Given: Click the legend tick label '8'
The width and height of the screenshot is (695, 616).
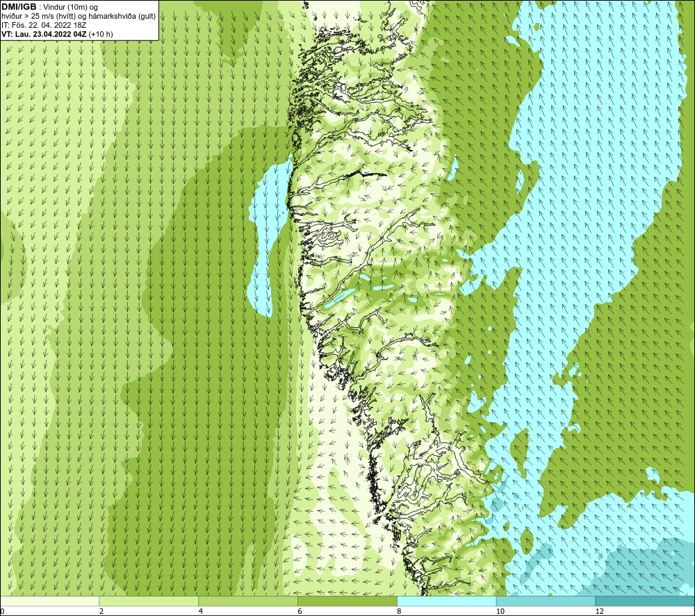Looking at the screenshot, I should tap(400, 612).
